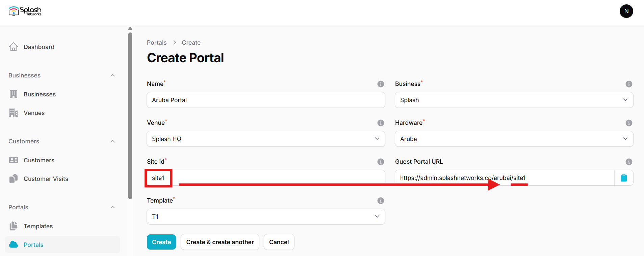Click the Create button
The width and height of the screenshot is (644, 256).
(x=161, y=242)
